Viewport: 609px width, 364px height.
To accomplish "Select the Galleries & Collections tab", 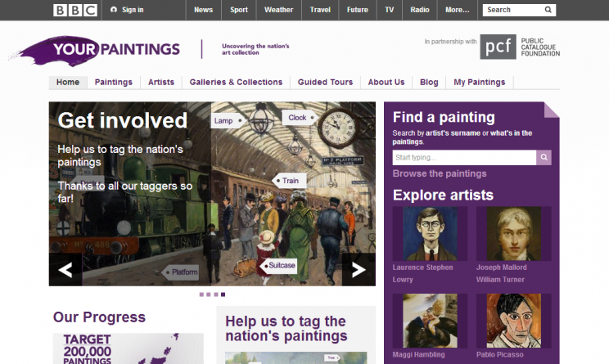I will pos(236,83).
